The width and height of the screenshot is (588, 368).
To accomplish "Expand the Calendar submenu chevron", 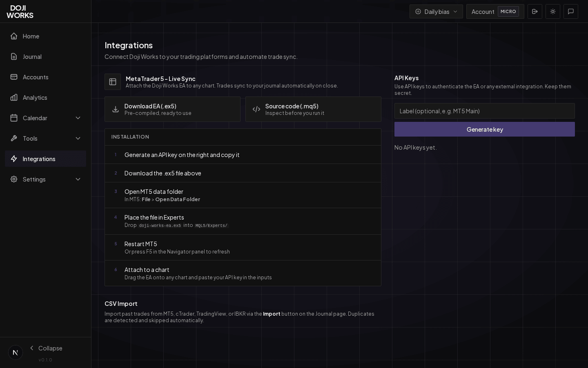I will coord(78,118).
